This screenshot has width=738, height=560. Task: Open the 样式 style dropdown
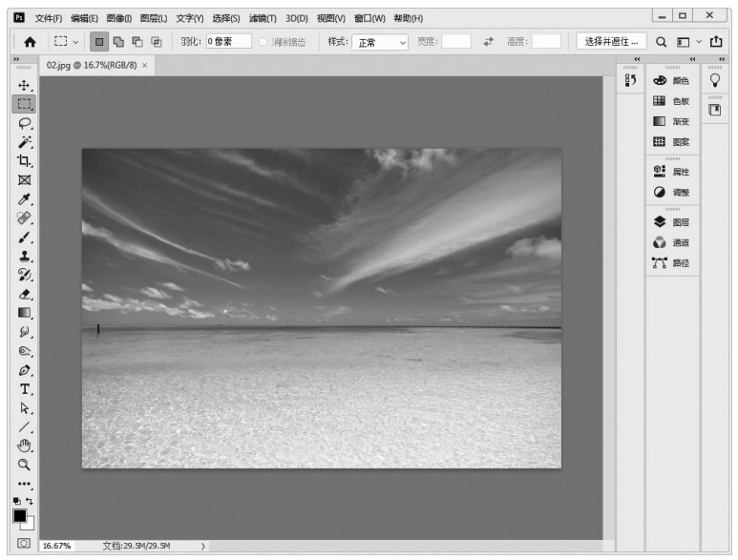[x=379, y=42]
